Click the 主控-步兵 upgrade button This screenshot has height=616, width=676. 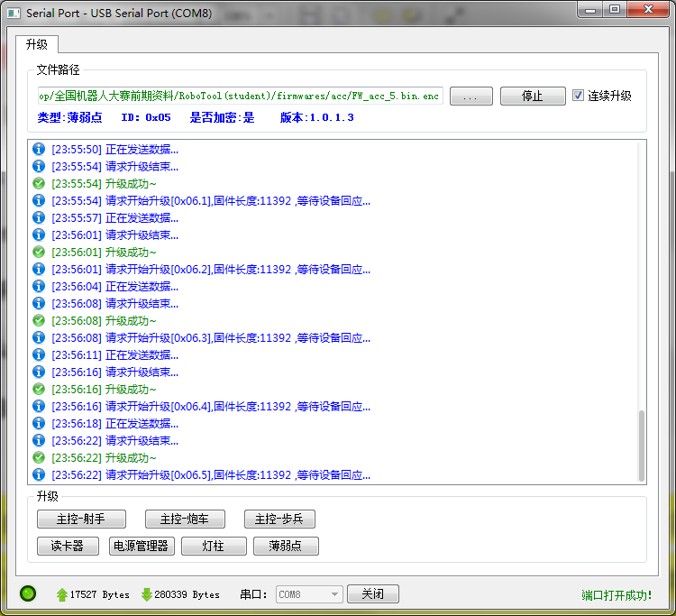pos(279,519)
